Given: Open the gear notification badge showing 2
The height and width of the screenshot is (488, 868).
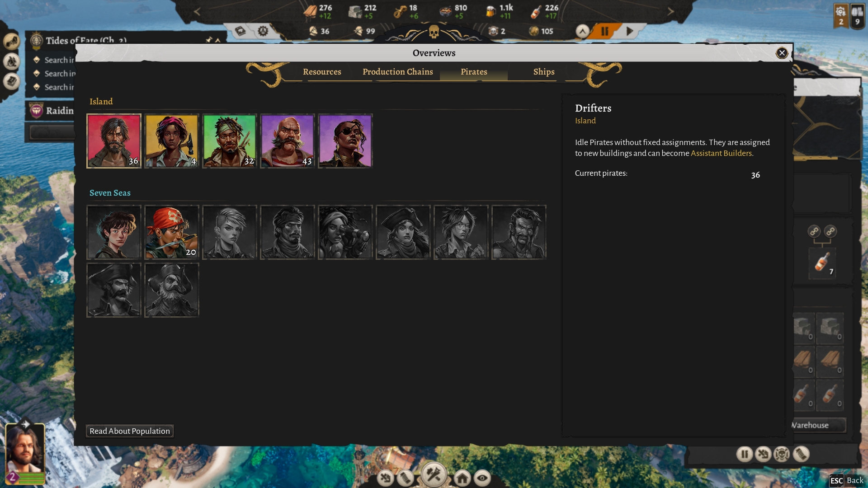Looking at the screenshot, I should pyautogui.click(x=841, y=16).
